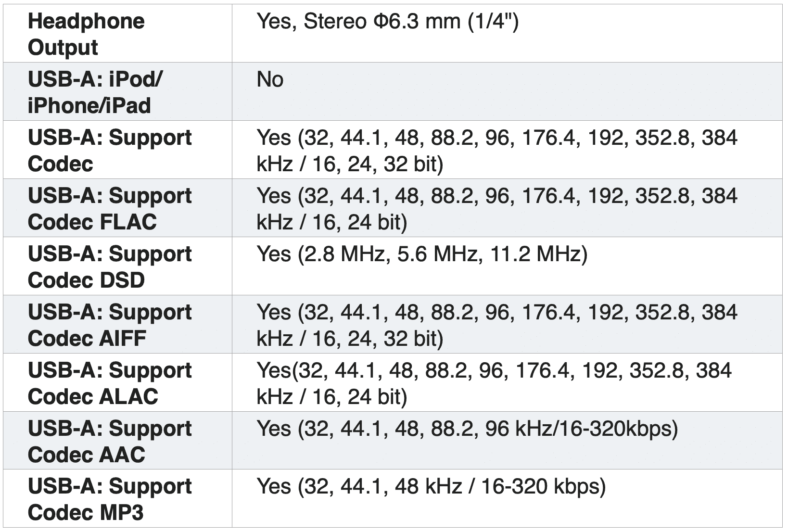Screen dimensions: 788x532
Task: Click the USB-A: iPod/iPhone/iPad label
Action: 95,92
